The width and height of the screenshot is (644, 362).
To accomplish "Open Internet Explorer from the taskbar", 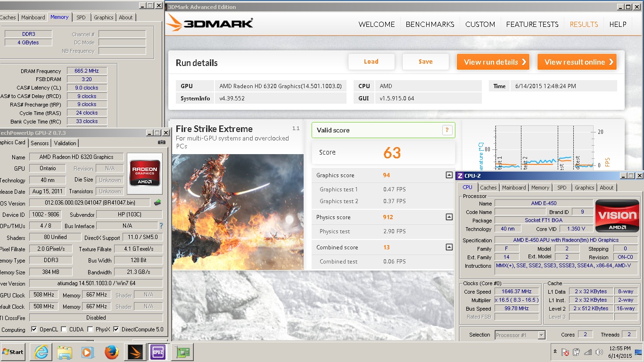I will (x=41, y=352).
